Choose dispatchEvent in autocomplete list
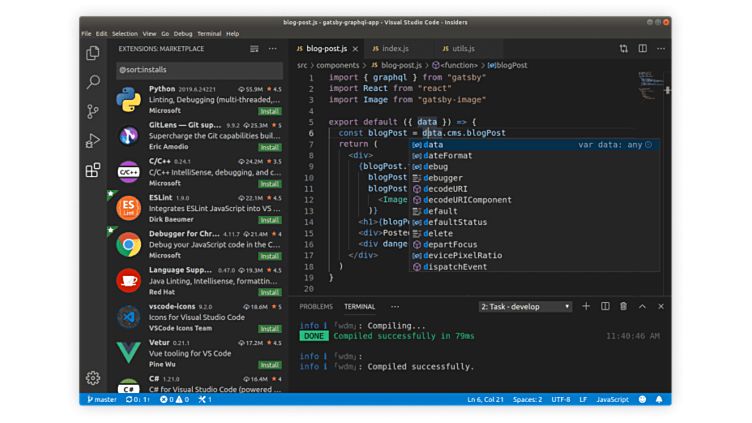 [x=534, y=267]
